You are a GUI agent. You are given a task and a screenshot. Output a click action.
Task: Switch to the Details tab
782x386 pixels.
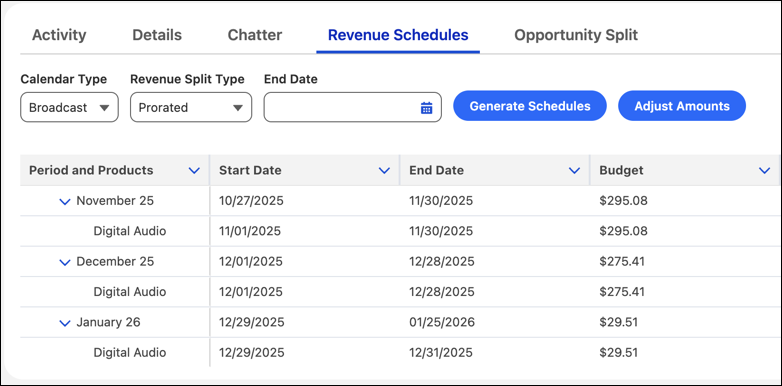coord(157,35)
